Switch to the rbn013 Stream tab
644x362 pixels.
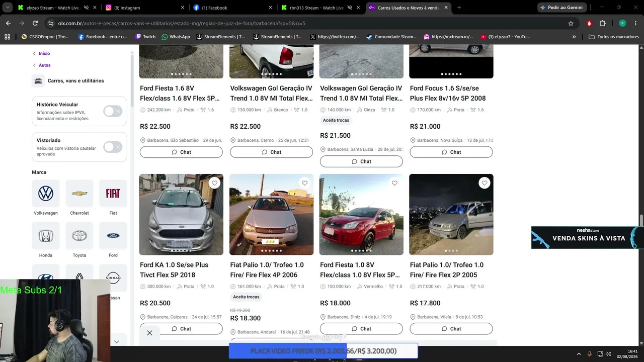320,8
